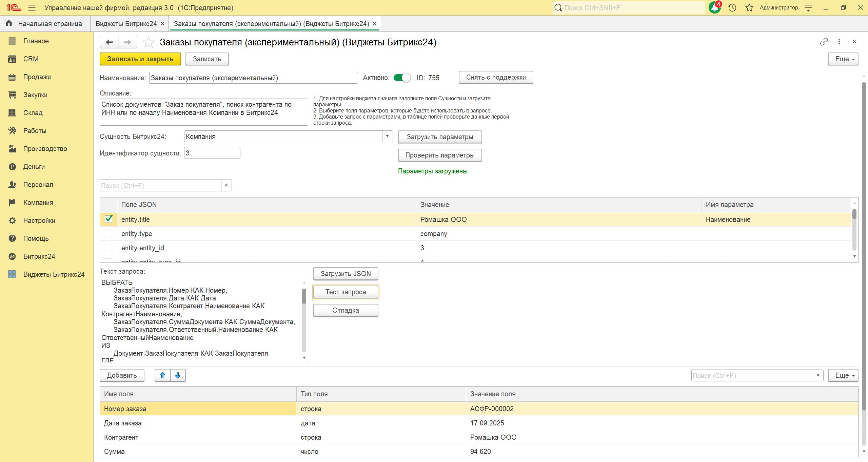Toggle the Активно switch off

tap(402, 78)
